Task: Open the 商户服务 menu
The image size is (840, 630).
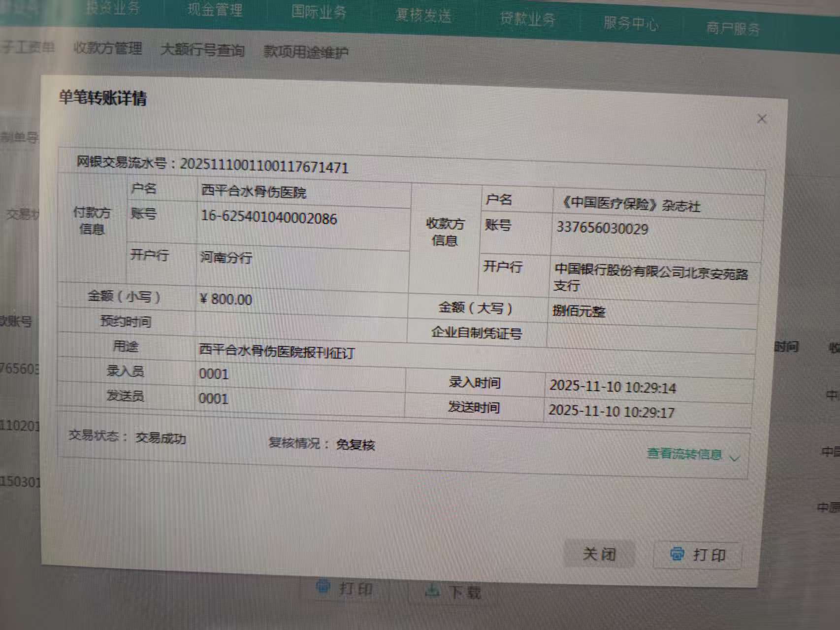Action: [733, 28]
